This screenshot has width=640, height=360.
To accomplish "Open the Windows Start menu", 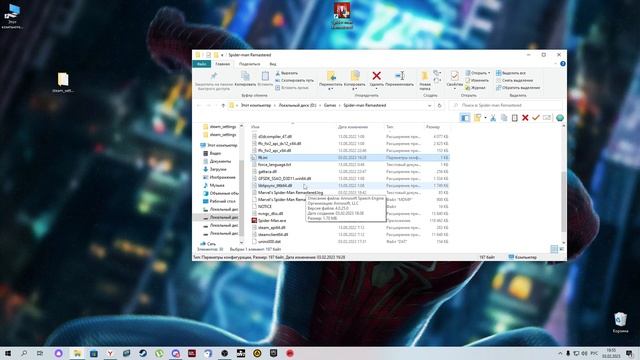I will 8,353.
